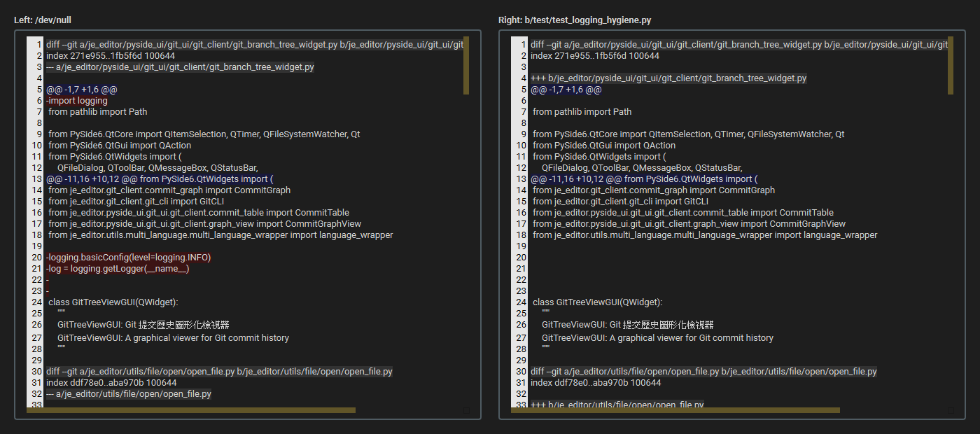
Task: Click '@@ -1,7 +1,6 @@' hunk header in right pane
Action: 566,90
